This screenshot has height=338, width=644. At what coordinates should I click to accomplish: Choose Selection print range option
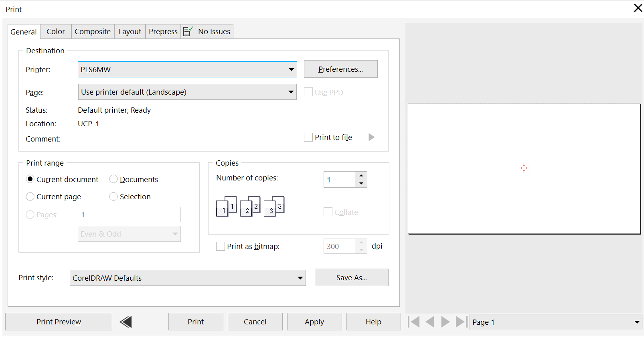point(113,196)
